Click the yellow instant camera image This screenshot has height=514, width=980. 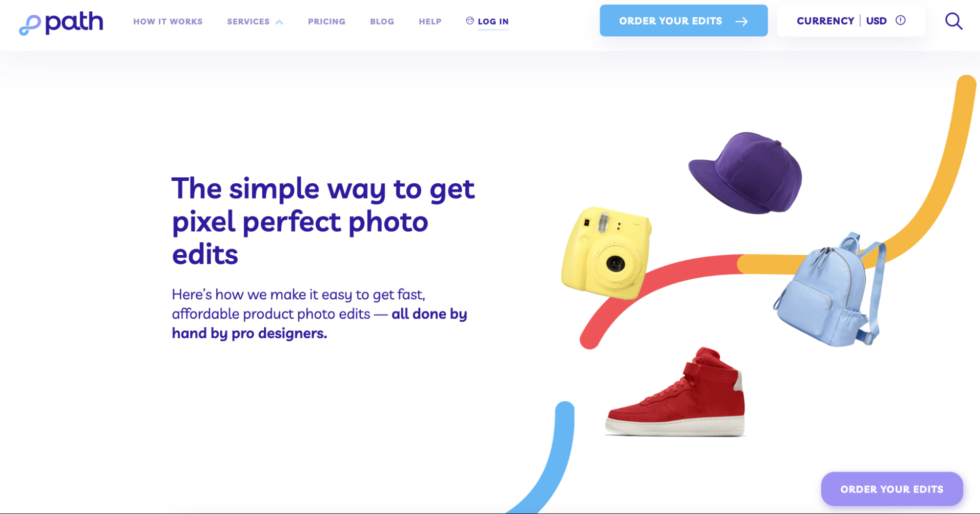[x=607, y=253]
